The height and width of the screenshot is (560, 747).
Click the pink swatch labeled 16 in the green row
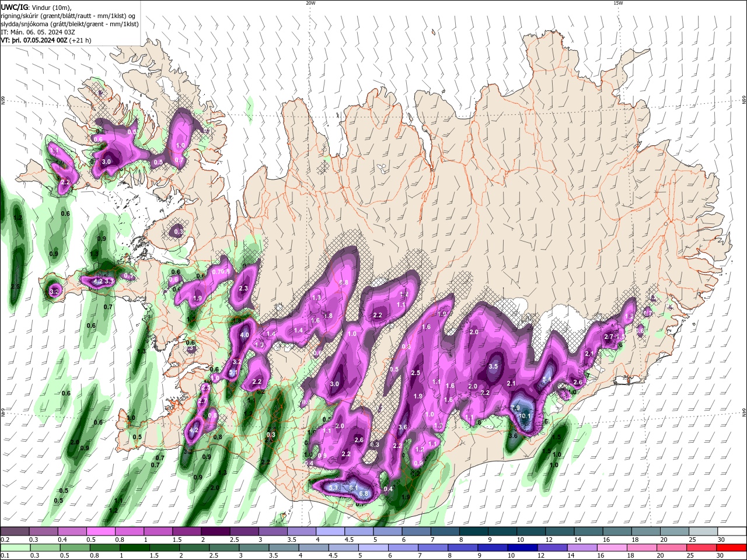click(x=612, y=548)
